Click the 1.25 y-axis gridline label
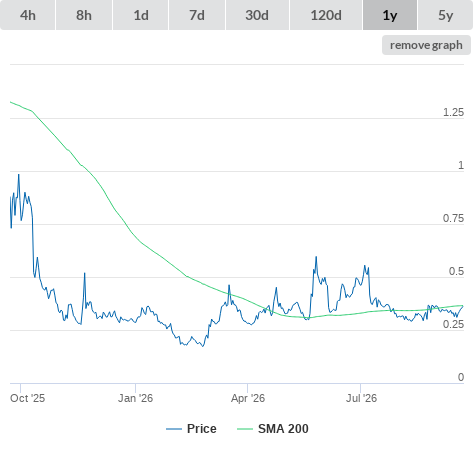Screen dimensions: 474x455 pyautogui.click(x=453, y=112)
